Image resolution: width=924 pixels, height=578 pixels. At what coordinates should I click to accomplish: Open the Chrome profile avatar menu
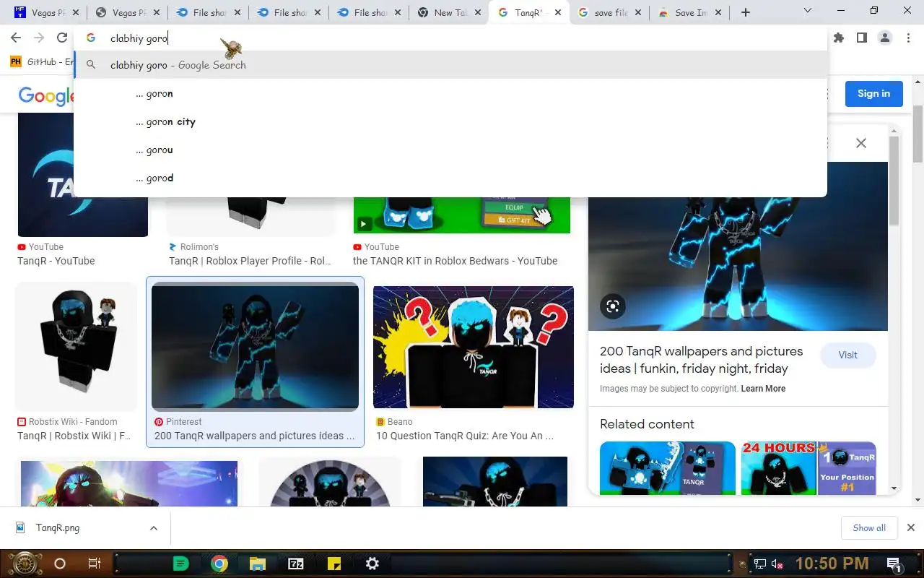885,38
